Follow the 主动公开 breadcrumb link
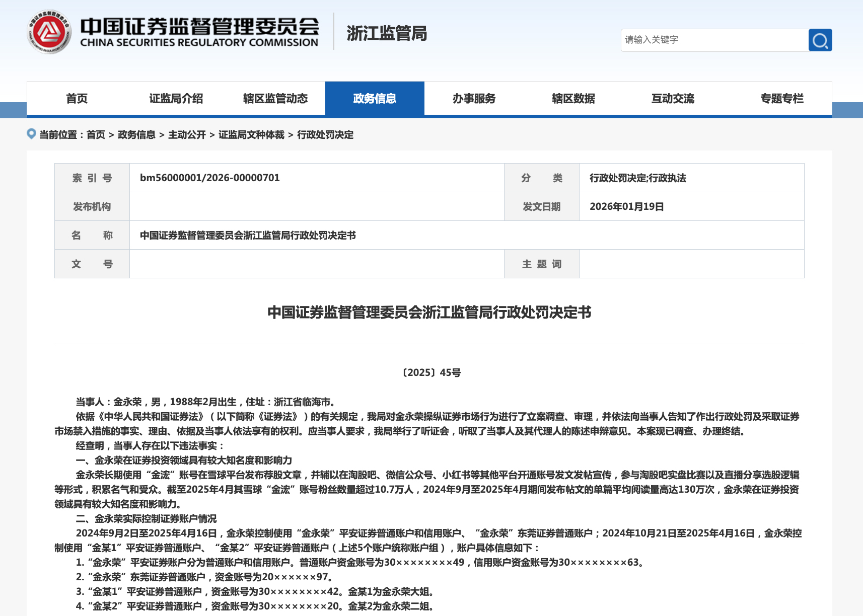Image resolution: width=863 pixels, height=616 pixels. coord(187,135)
